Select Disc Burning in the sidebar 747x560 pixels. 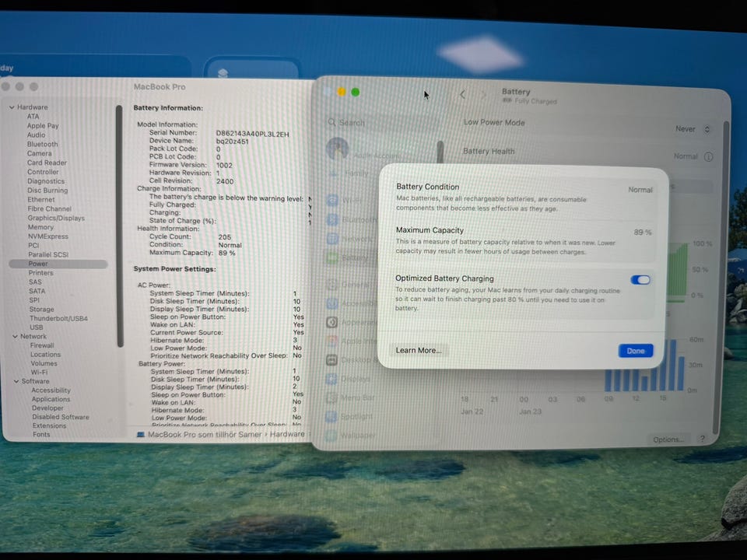tap(47, 190)
